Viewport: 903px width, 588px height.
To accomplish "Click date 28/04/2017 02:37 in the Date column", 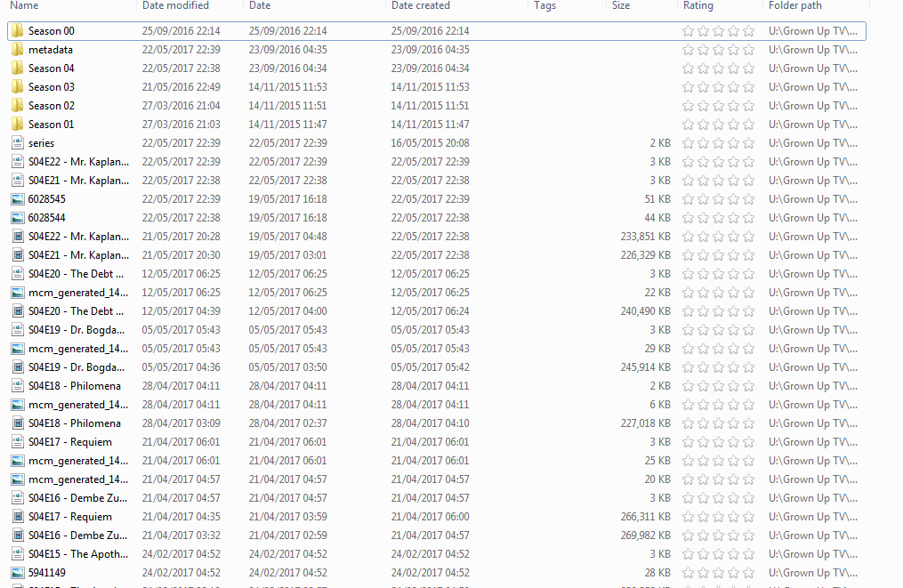I will (x=288, y=423).
